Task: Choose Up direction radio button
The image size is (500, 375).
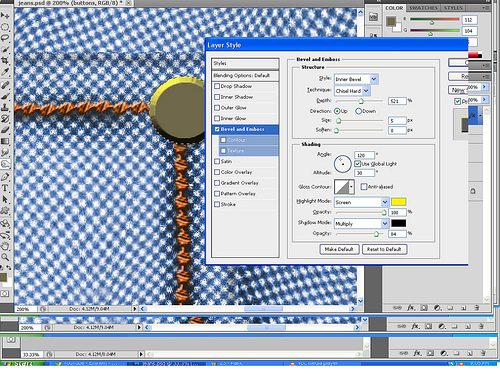Action: [x=337, y=111]
